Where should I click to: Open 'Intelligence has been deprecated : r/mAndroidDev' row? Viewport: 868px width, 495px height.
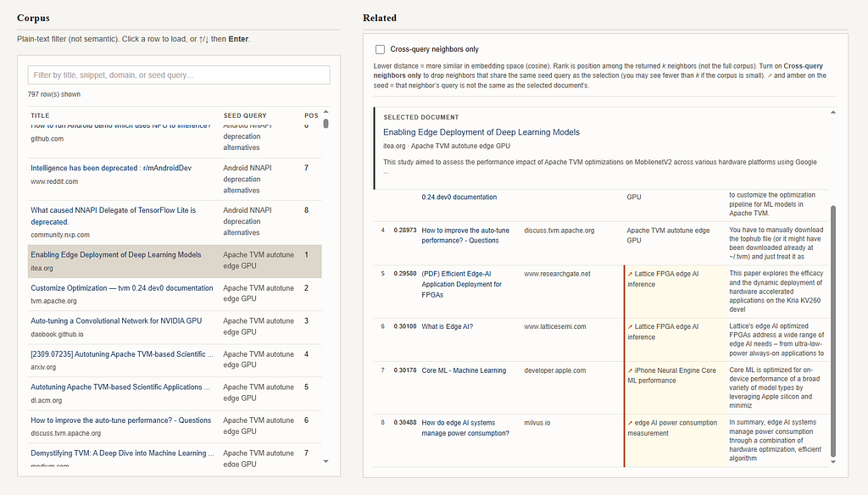coord(175,179)
